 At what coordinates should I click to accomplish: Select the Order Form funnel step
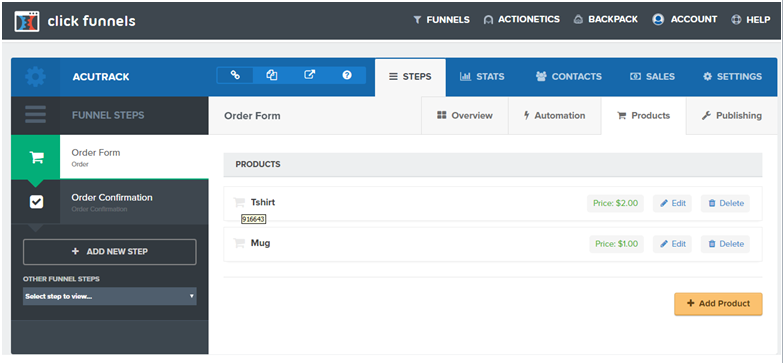[x=110, y=157]
